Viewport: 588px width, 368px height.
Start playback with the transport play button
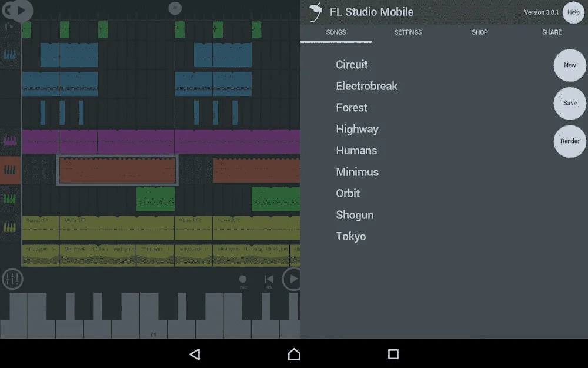click(x=292, y=279)
